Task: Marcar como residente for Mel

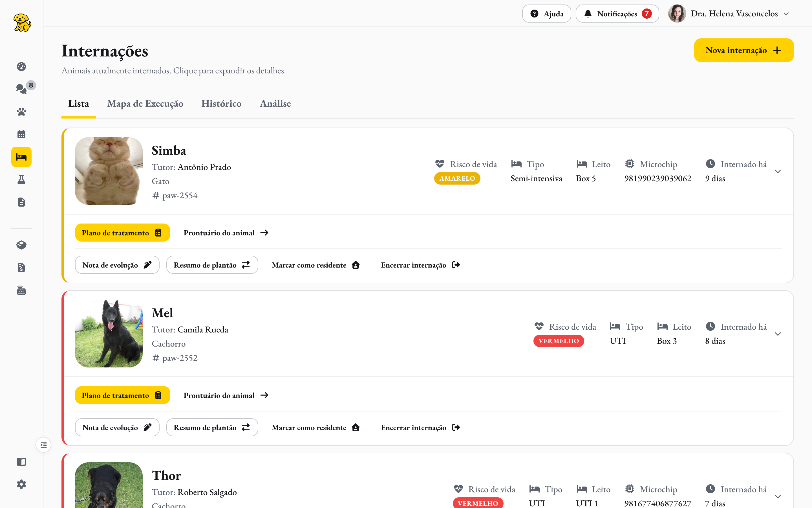Action: [316, 428]
